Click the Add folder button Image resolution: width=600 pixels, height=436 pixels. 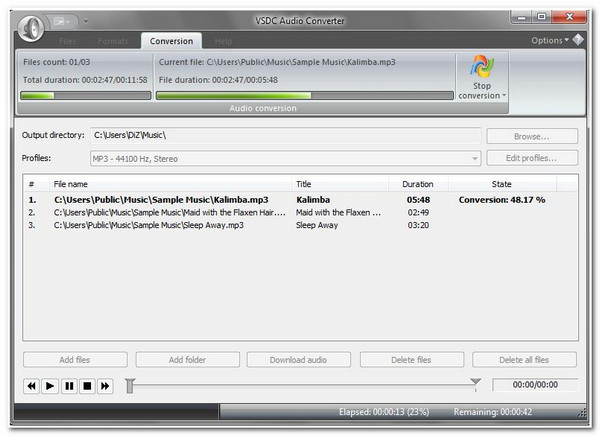point(188,360)
